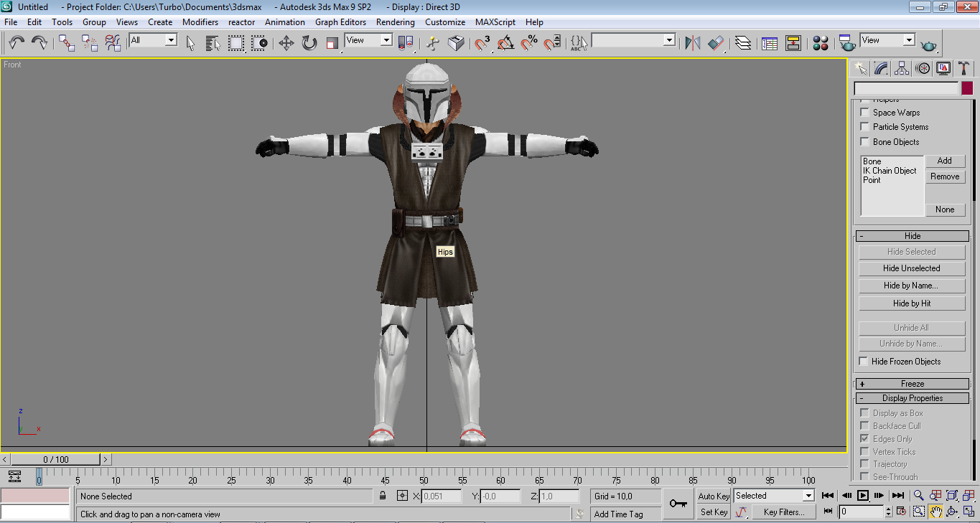This screenshot has height=523, width=980.
Task: Choose the Select Object arrow tool
Action: (190, 43)
